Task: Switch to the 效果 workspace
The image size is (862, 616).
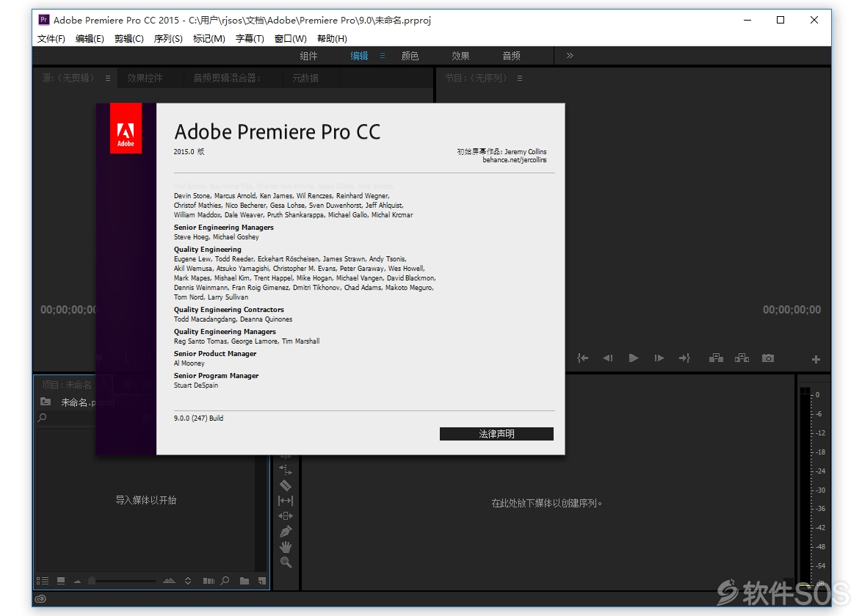Action: [x=460, y=56]
